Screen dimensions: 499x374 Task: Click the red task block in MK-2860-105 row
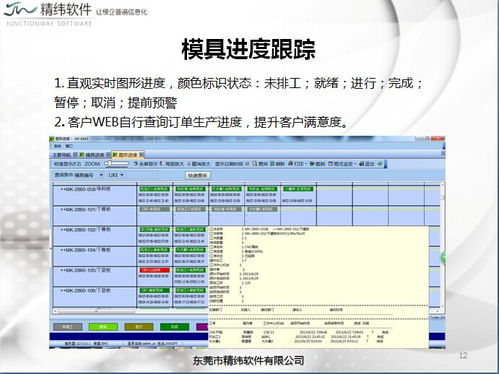[x=154, y=270]
